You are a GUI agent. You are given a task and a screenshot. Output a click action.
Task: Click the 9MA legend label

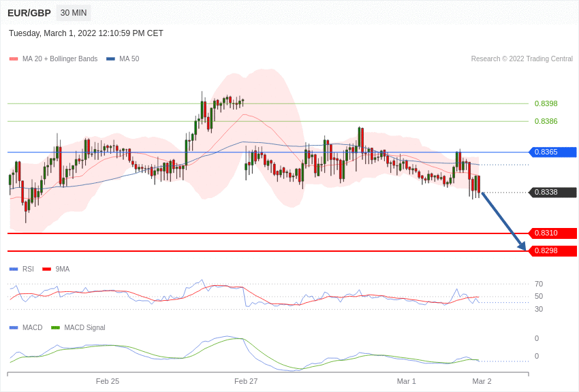63,269
